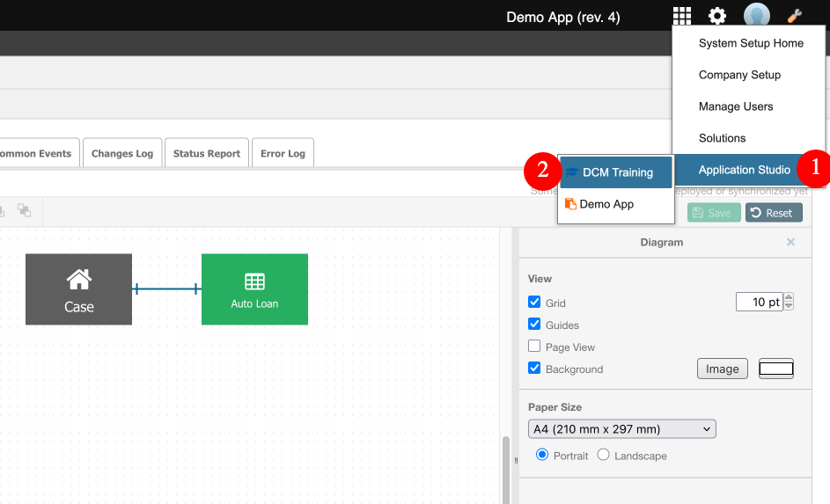The width and height of the screenshot is (830, 504).
Task: Switch to Changes Log tab
Action: tap(122, 153)
